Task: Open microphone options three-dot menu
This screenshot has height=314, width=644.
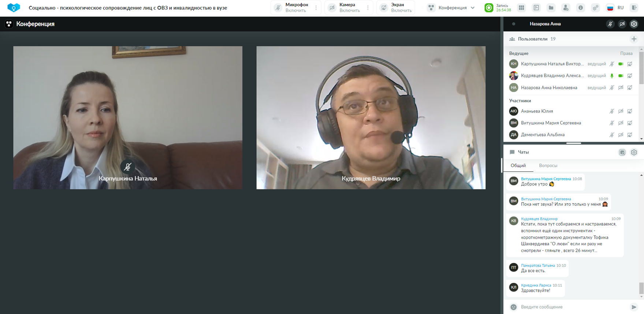Action: (316, 8)
